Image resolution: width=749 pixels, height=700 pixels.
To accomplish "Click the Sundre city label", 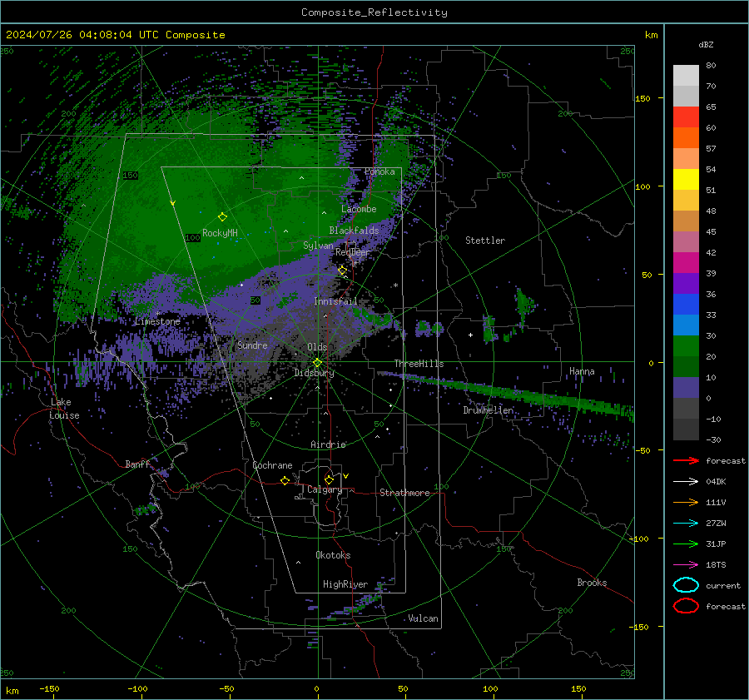I will [x=252, y=345].
